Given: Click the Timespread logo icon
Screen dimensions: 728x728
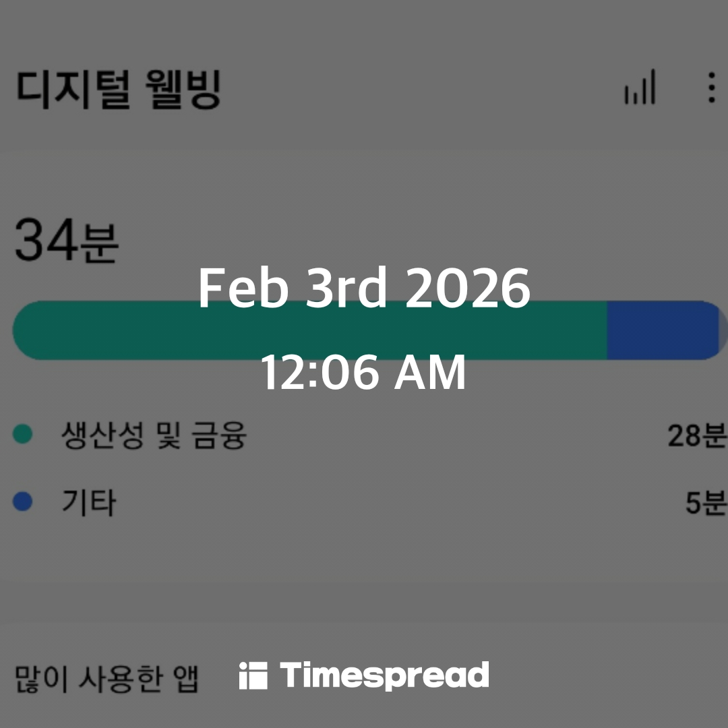Looking at the screenshot, I should 253,676.
